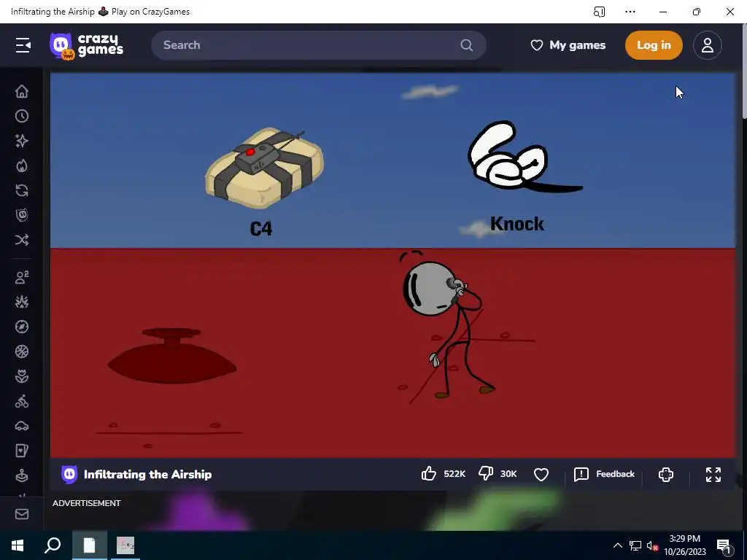Open the user profile avatar icon
Image resolution: width=747 pixels, height=560 pixels.
707,45
